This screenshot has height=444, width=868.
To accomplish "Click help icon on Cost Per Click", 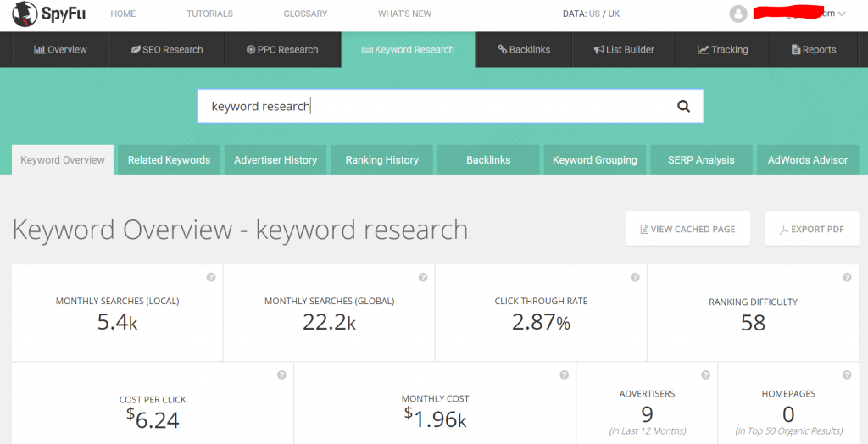I will tap(281, 375).
